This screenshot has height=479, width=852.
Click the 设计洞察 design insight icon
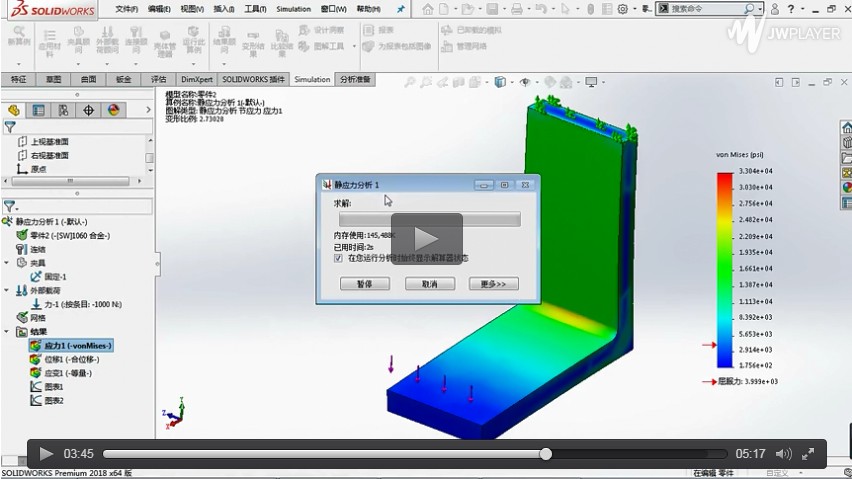[321, 30]
